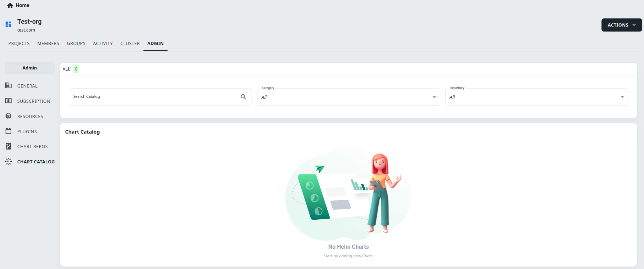Click the Test-org organization name

coord(29,22)
